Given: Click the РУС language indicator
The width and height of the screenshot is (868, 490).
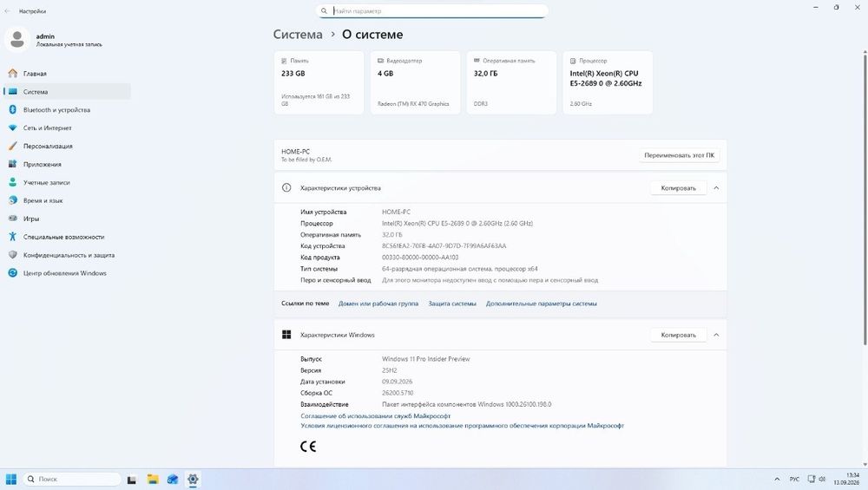Looking at the screenshot, I should click(794, 479).
